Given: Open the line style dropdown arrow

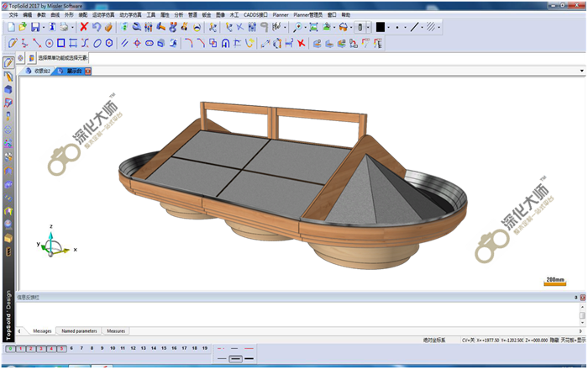Looking at the screenshot, I should click(423, 28).
